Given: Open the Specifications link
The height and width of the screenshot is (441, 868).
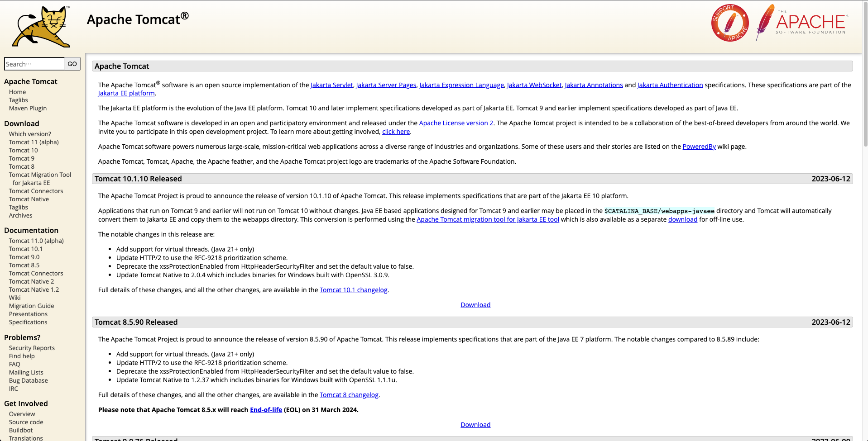Looking at the screenshot, I should point(28,322).
